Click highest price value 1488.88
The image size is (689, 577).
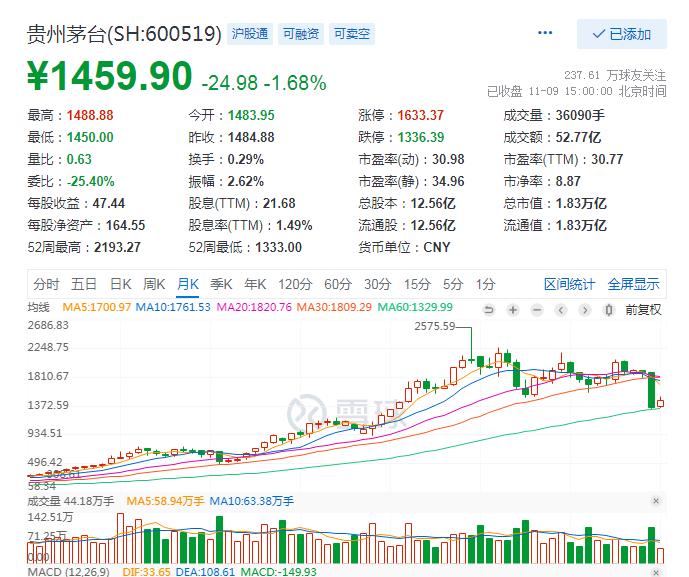pos(90,116)
